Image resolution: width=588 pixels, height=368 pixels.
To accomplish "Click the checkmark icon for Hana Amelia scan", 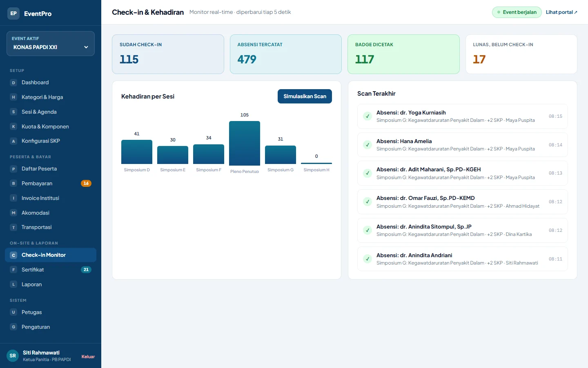I will click(x=367, y=145).
